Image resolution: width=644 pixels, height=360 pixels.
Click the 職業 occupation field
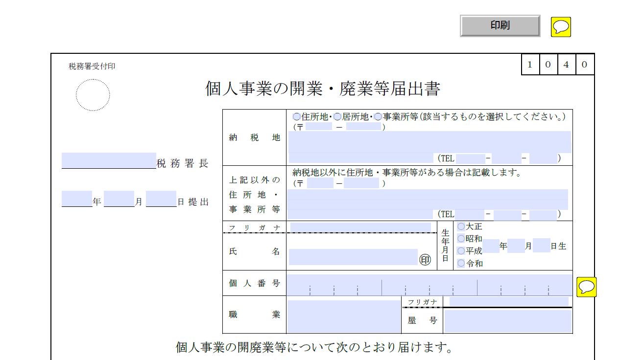343,316
